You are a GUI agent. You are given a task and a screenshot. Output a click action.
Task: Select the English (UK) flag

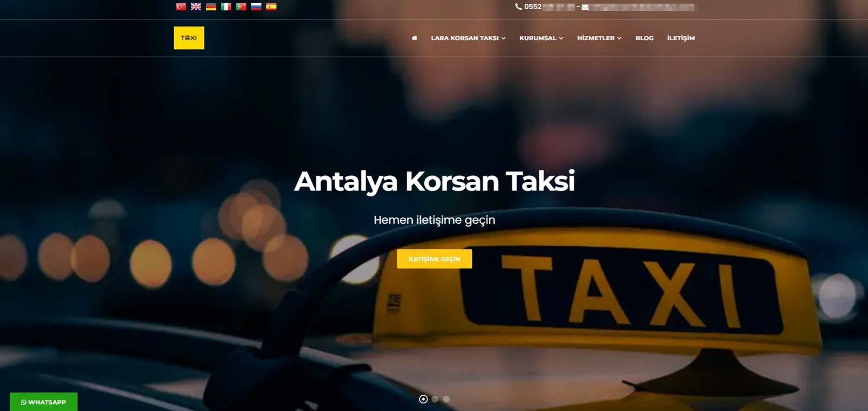[196, 7]
